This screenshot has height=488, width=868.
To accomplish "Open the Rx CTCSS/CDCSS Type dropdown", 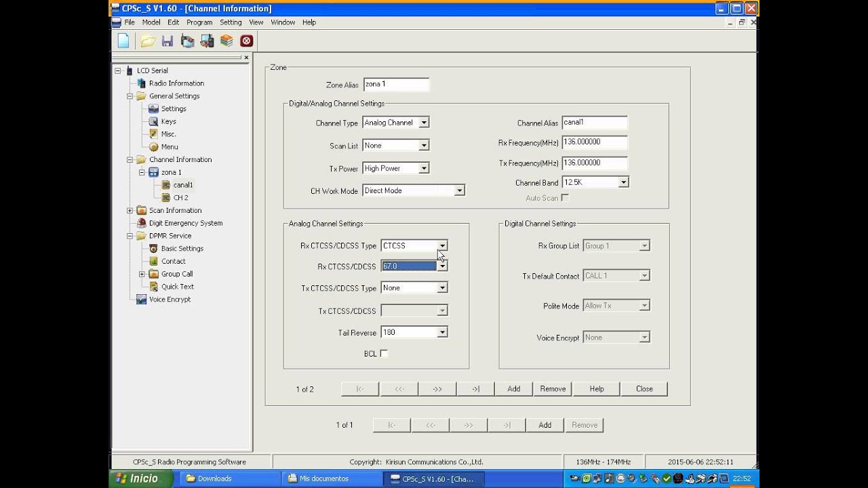I will coord(442,245).
